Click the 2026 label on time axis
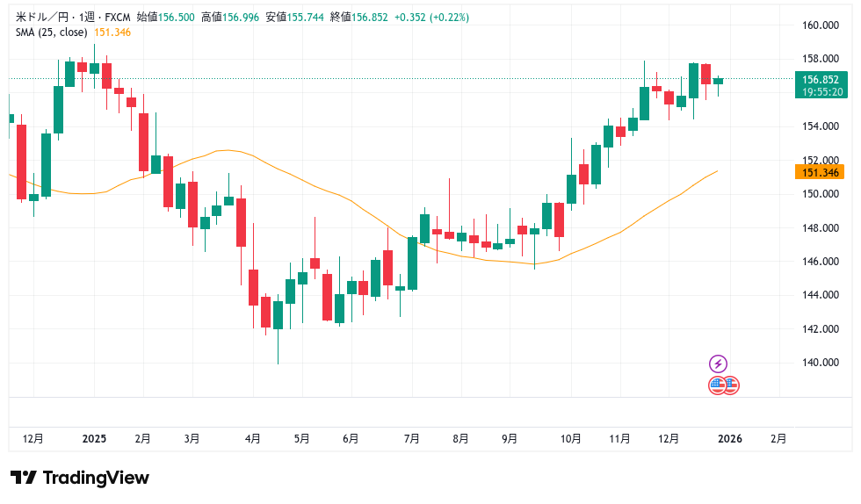The image size is (861, 504). (729, 438)
